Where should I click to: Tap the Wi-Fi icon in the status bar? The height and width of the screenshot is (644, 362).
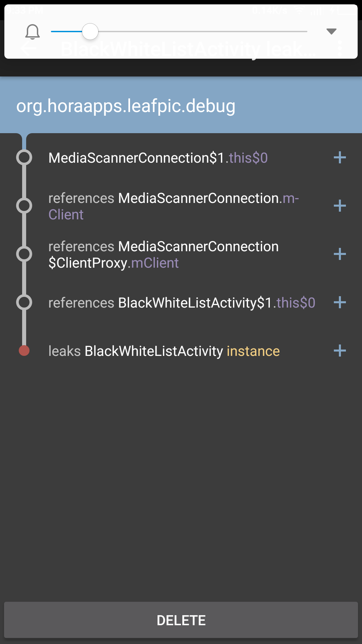tap(298, 10)
